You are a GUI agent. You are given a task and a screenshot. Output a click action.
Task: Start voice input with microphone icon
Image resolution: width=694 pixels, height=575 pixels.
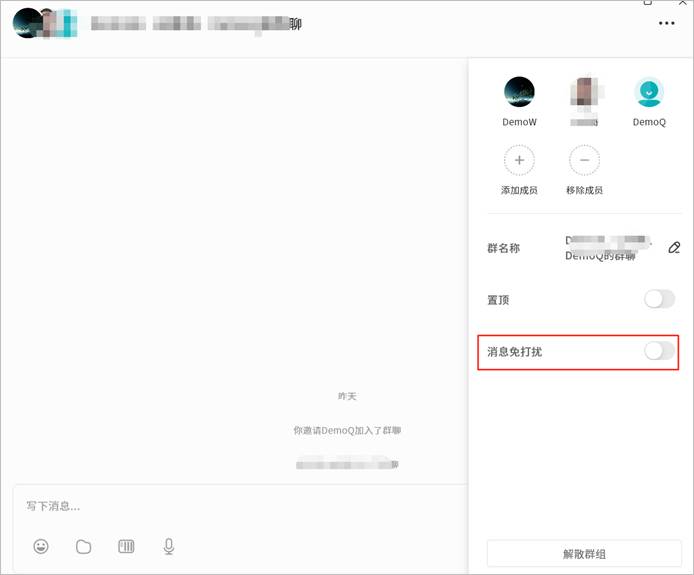tap(169, 546)
